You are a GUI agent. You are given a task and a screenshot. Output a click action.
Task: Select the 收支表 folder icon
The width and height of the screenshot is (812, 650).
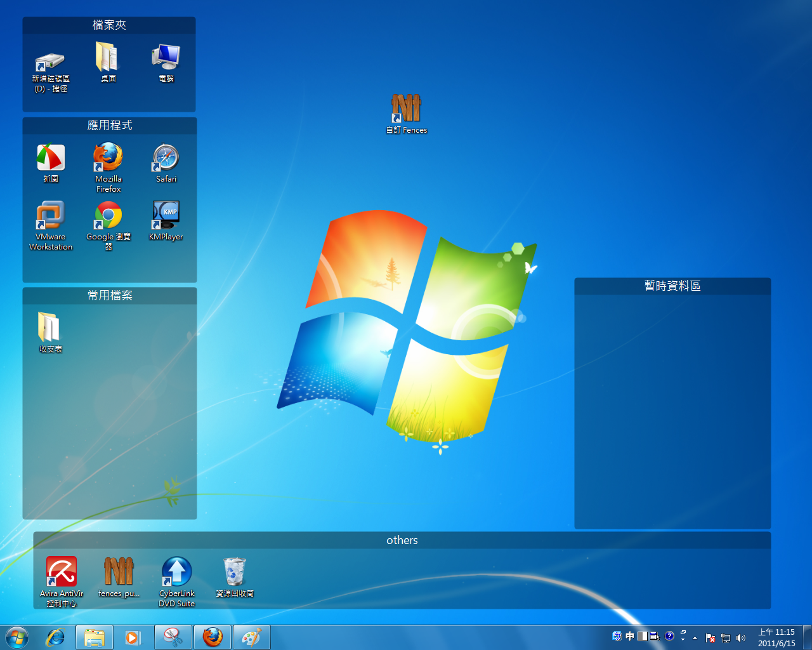pos(51,333)
